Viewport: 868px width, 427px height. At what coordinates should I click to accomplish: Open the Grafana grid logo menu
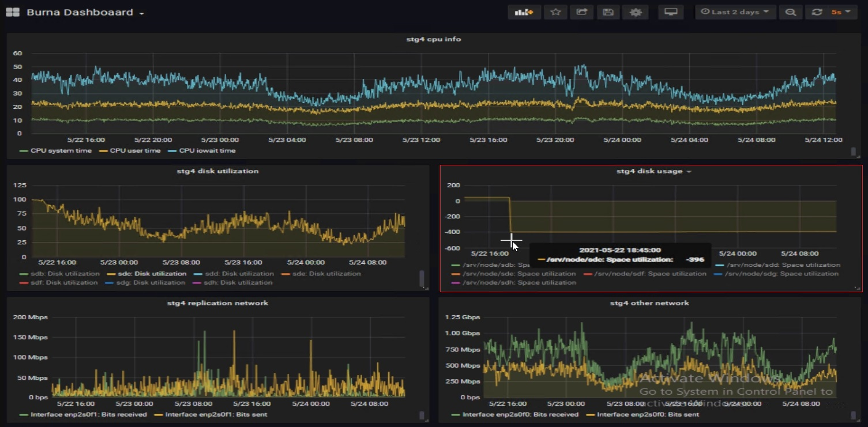(x=13, y=12)
